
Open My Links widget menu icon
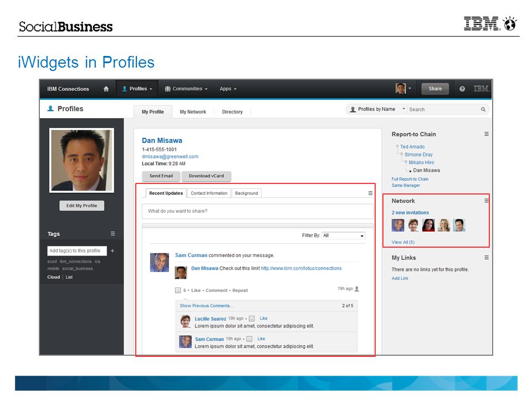pos(487,258)
